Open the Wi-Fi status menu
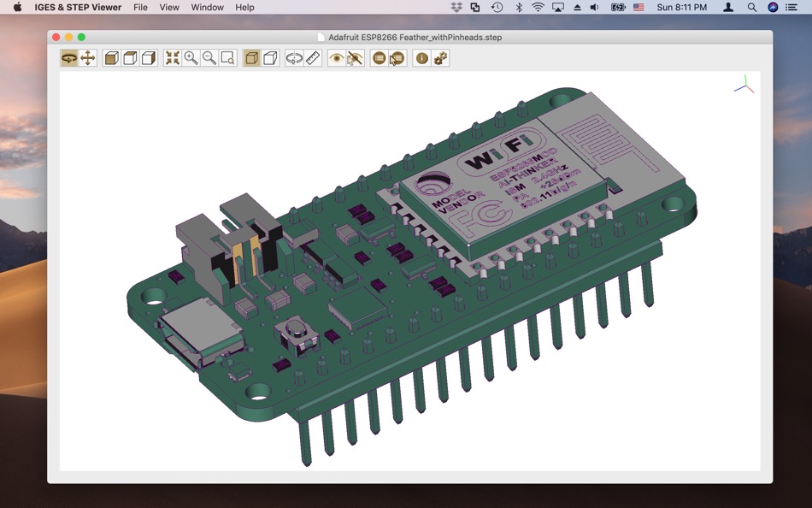 [x=538, y=7]
